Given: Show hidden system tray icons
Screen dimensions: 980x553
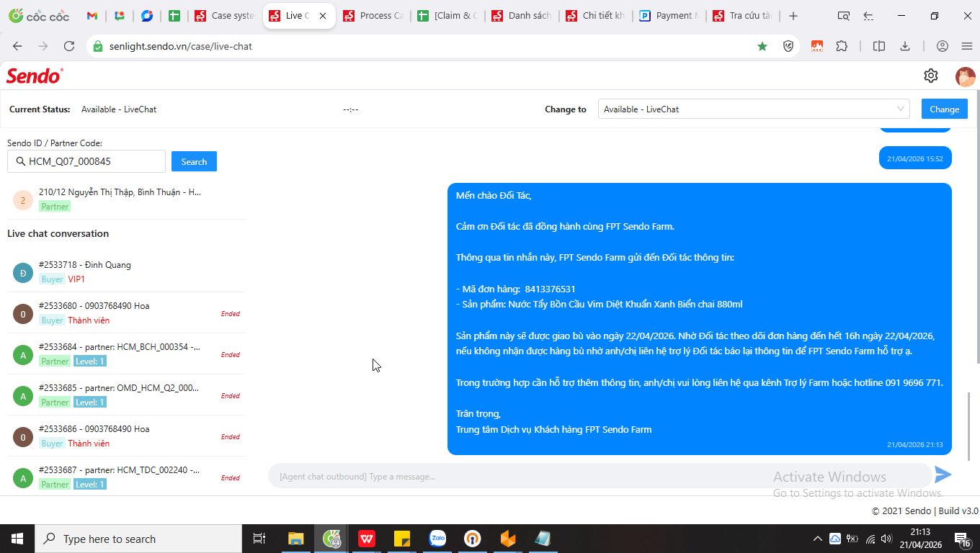Looking at the screenshot, I should pos(817,539).
